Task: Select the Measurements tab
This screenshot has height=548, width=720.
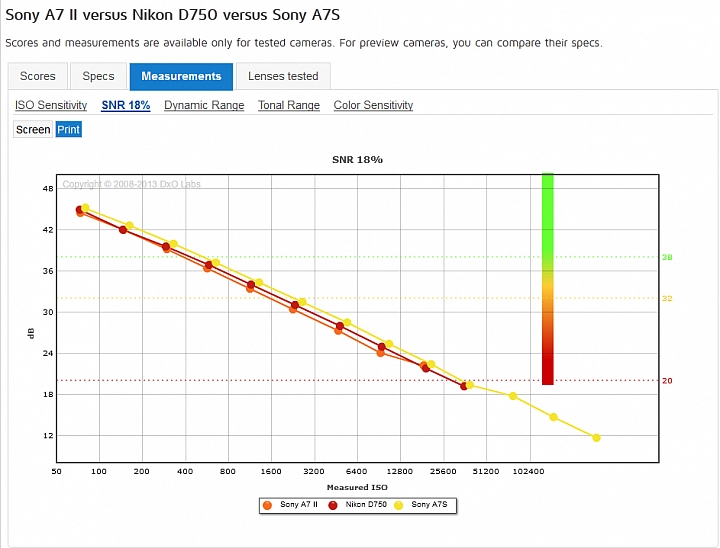Action: tap(181, 76)
